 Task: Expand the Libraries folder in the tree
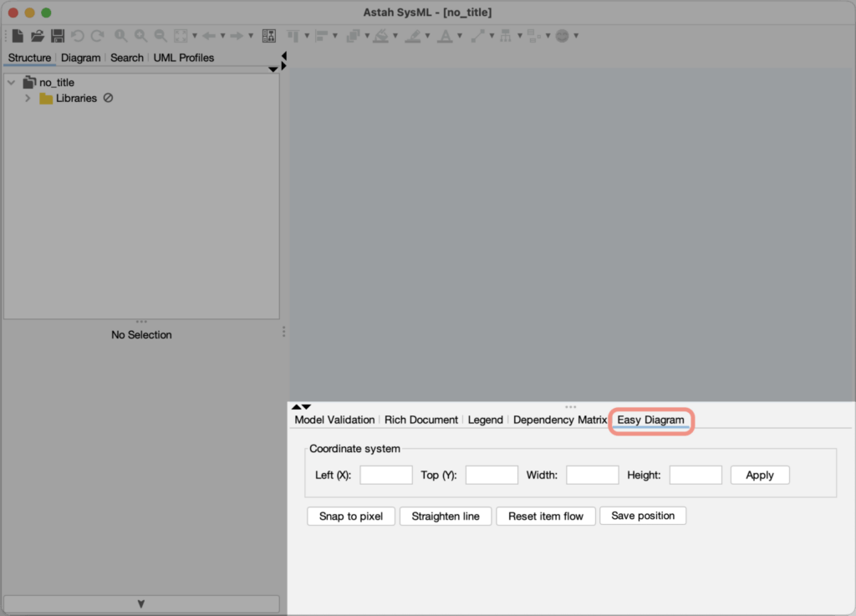(28, 98)
